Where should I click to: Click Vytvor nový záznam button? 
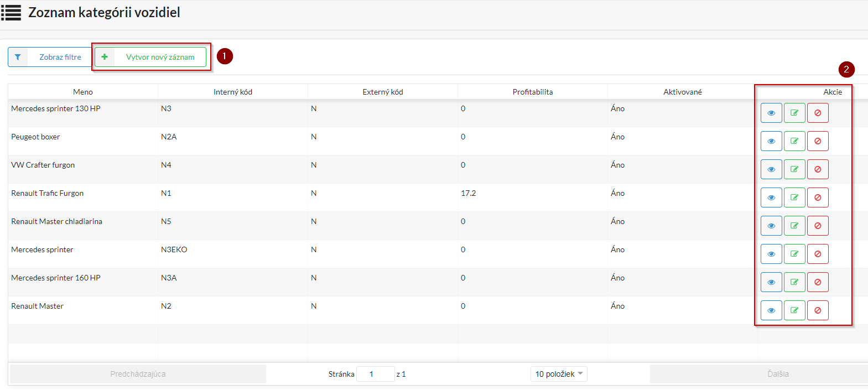tap(150, 57)
